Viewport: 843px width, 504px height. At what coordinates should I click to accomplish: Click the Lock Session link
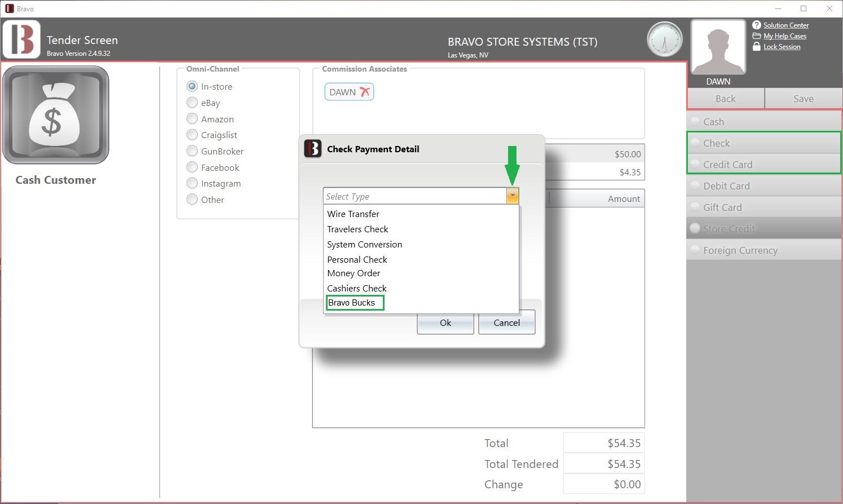click(782, 47)
